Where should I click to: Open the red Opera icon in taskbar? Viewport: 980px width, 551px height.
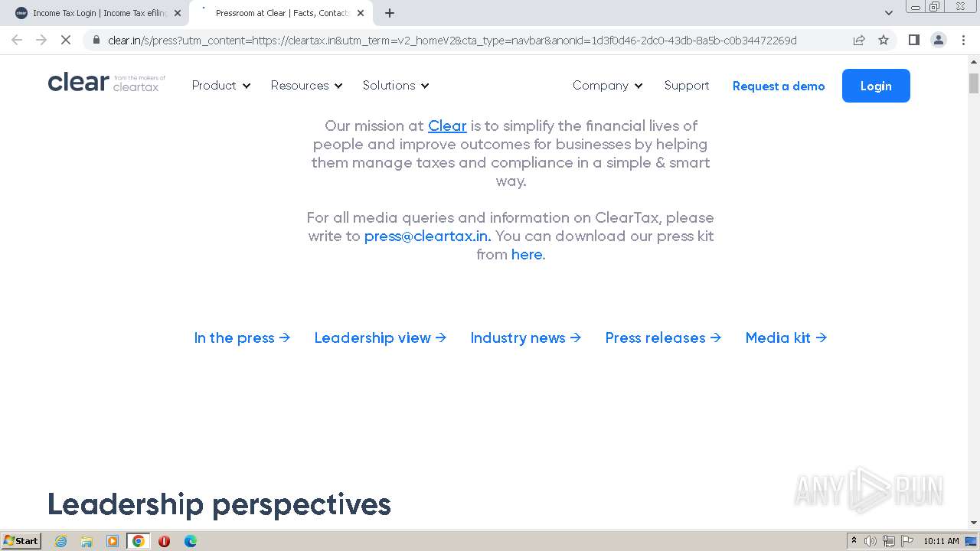click(x=164, y=541)
